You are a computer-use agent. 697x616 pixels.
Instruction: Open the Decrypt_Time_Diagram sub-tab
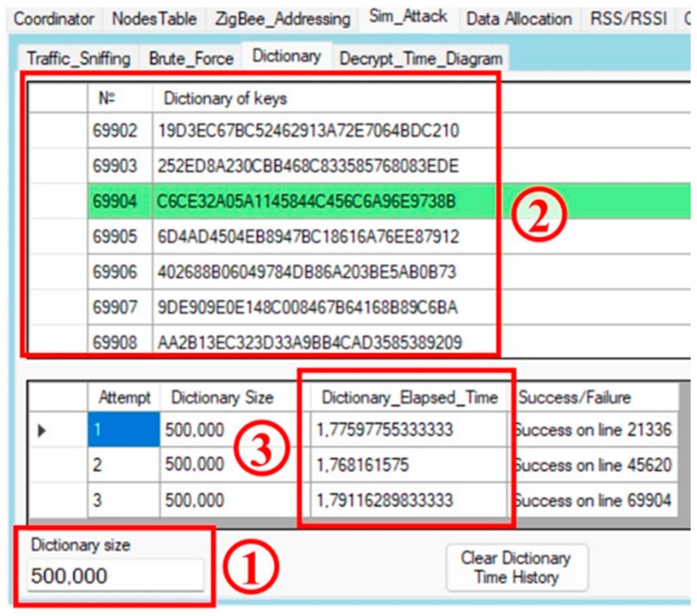421,58
